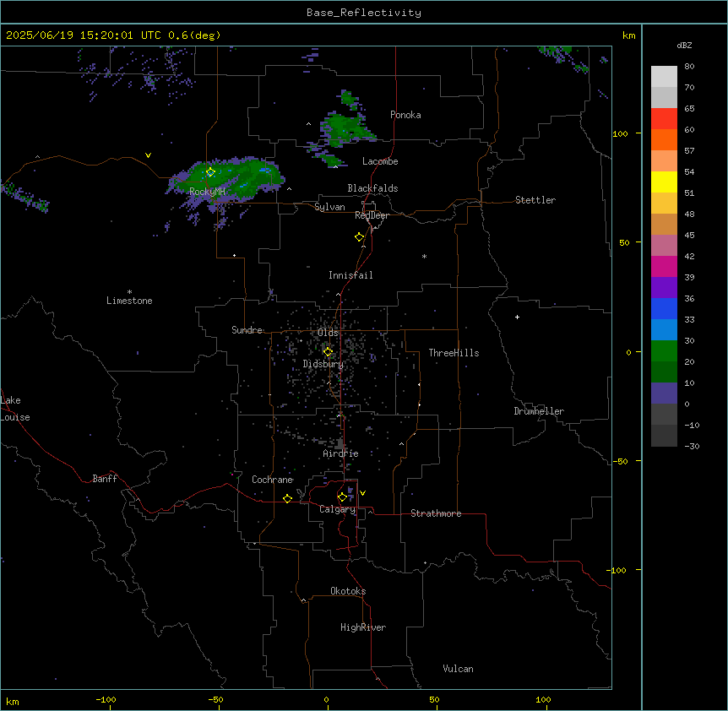Screen dimensions: 728x711
Task: Click the RedDeer city label
Action: 372,215
